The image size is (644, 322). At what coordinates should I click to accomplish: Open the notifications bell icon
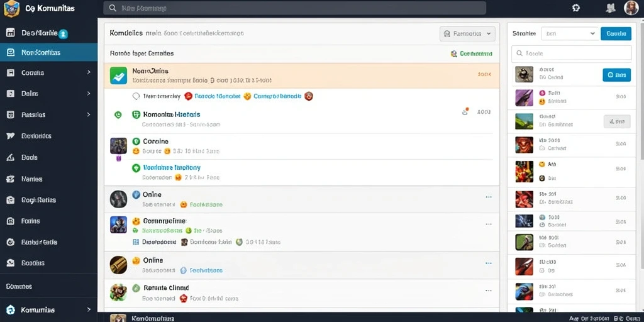coord(610,8)
